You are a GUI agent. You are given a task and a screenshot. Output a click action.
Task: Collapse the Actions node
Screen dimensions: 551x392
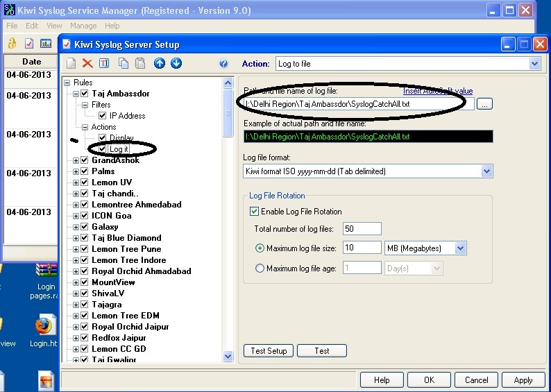click(85, 127)
